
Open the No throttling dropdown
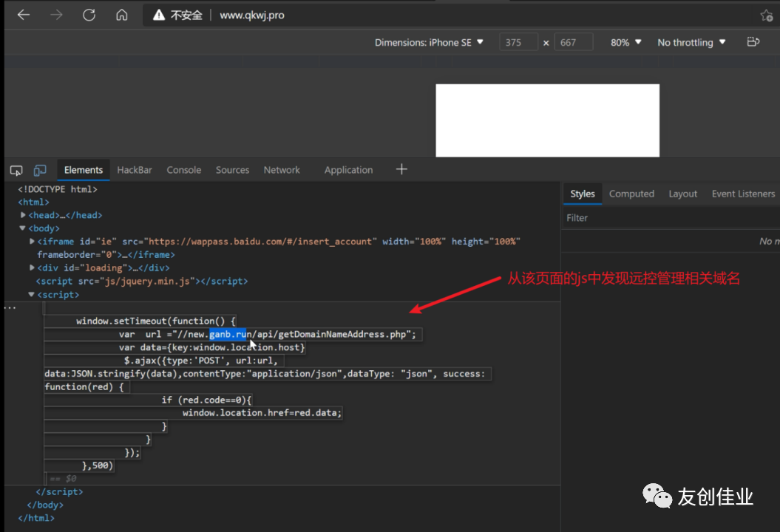coord(691,43)
